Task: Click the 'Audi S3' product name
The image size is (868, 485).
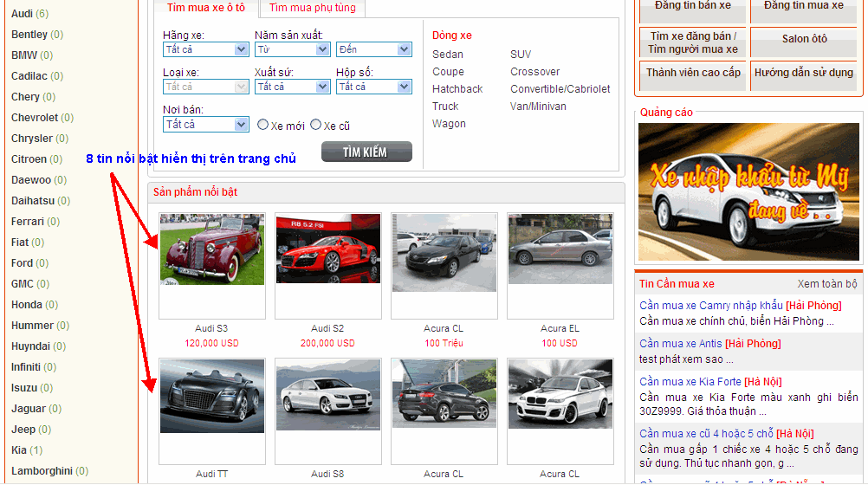Action: [x=211, y=328]
